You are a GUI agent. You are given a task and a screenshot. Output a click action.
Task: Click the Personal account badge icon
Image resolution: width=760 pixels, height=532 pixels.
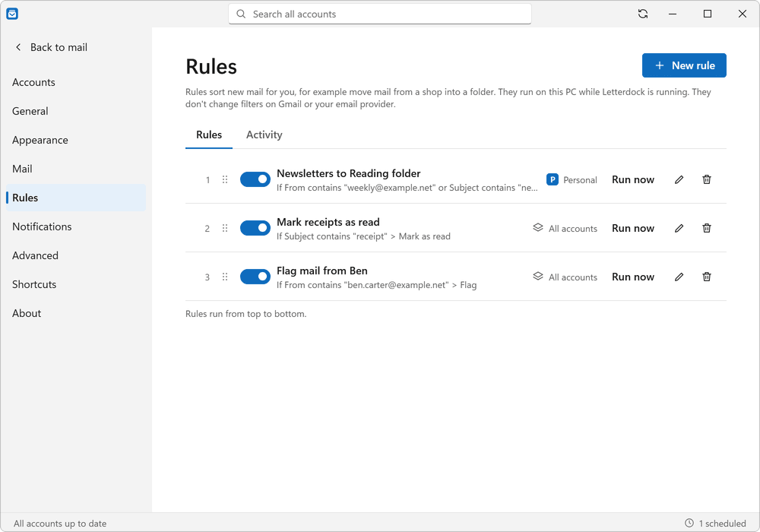[x=552, y=180]
